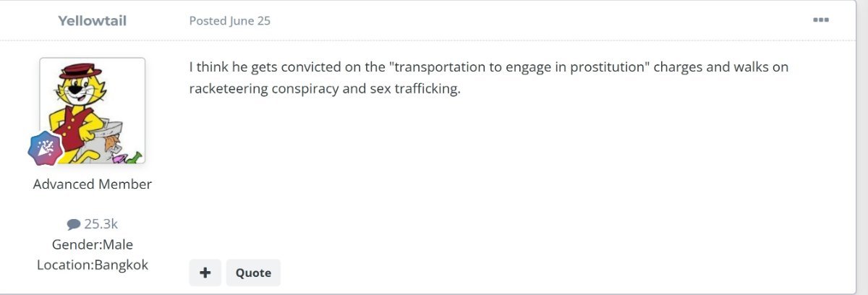868x295 pixels.
Task: Open the post options ellipsis menu
Action: pyautogui.click(x=820, y=20)
